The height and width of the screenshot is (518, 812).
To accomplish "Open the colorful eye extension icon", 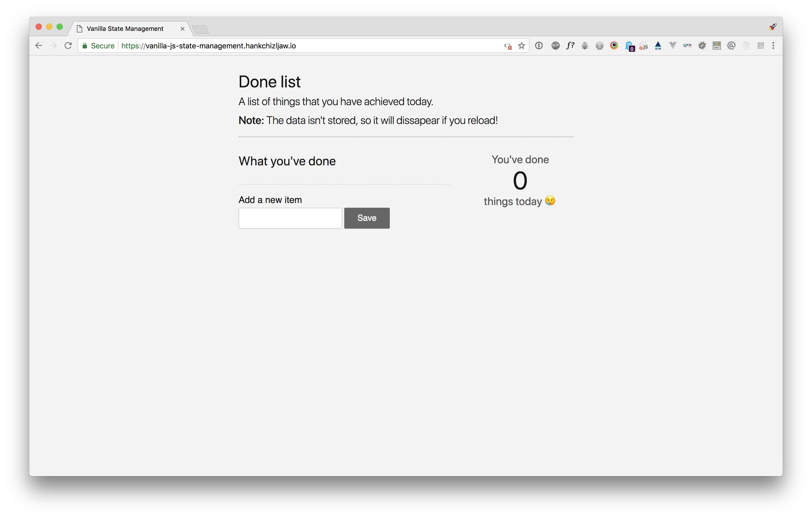I will tap(614, 46).
